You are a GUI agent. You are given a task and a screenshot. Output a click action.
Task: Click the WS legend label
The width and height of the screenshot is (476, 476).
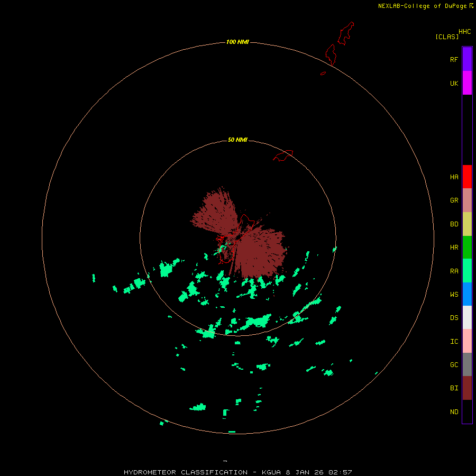point(454,294)
